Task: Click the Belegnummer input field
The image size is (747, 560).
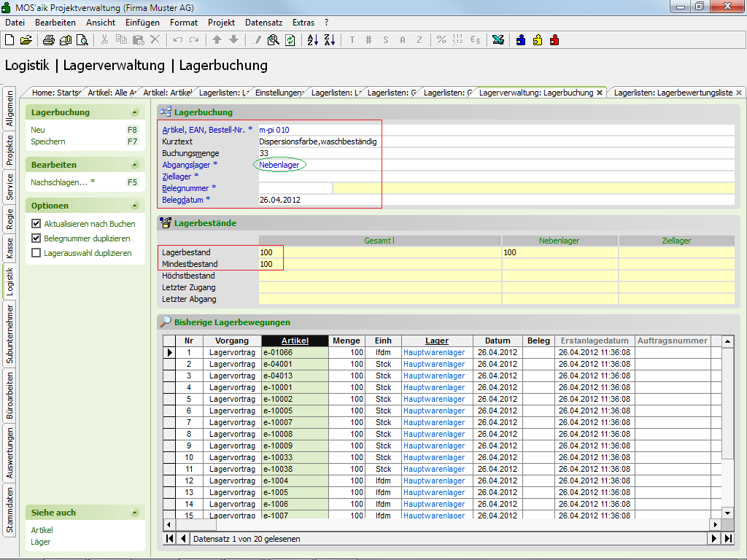Action: (x=295, y=188)
